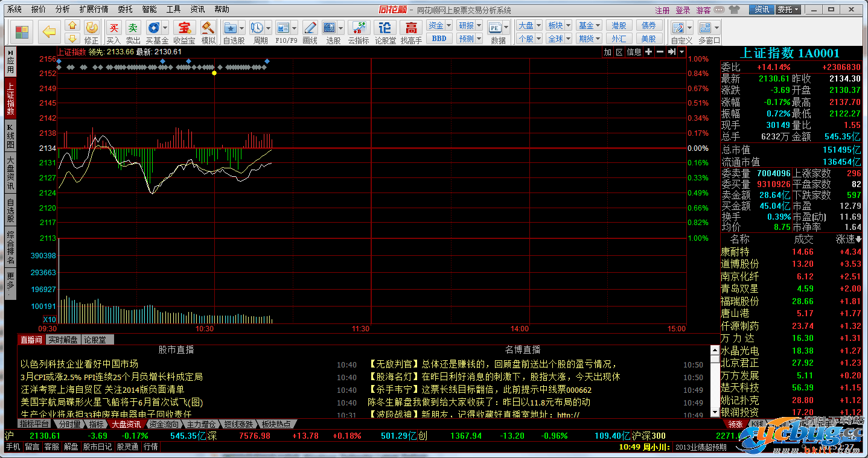
Task: Click the 自定义 customize page icon
Action: click(678, 27)
